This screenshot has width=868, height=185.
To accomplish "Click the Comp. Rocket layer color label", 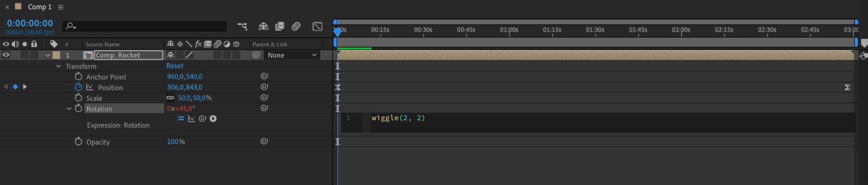I will click(x=56, y=55).
